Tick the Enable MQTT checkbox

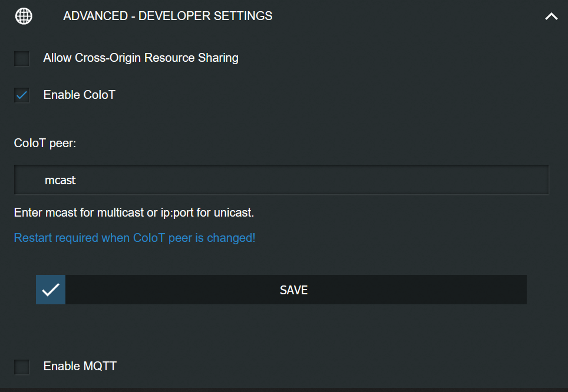point(22,367)
